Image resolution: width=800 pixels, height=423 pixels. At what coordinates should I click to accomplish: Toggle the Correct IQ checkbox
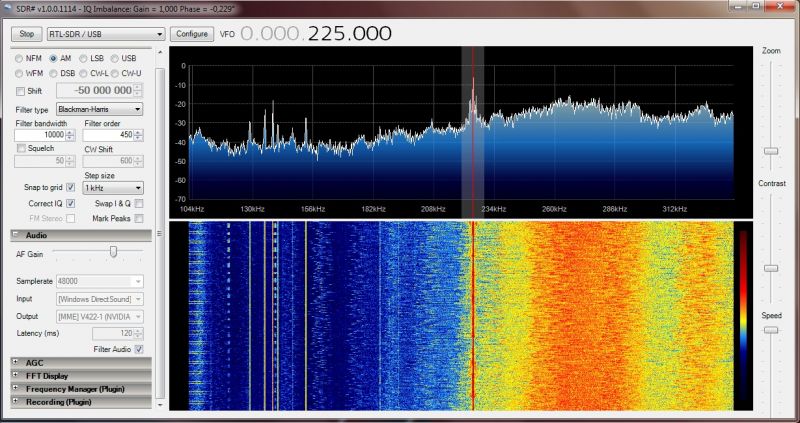(x=70, y=204)
